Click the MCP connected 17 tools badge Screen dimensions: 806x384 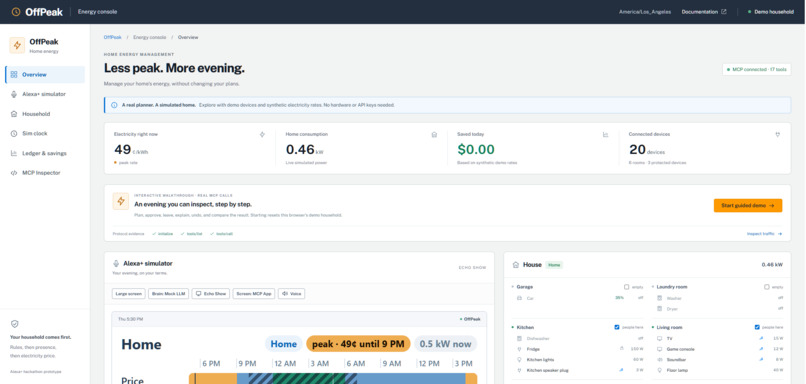tap(757, 69)
